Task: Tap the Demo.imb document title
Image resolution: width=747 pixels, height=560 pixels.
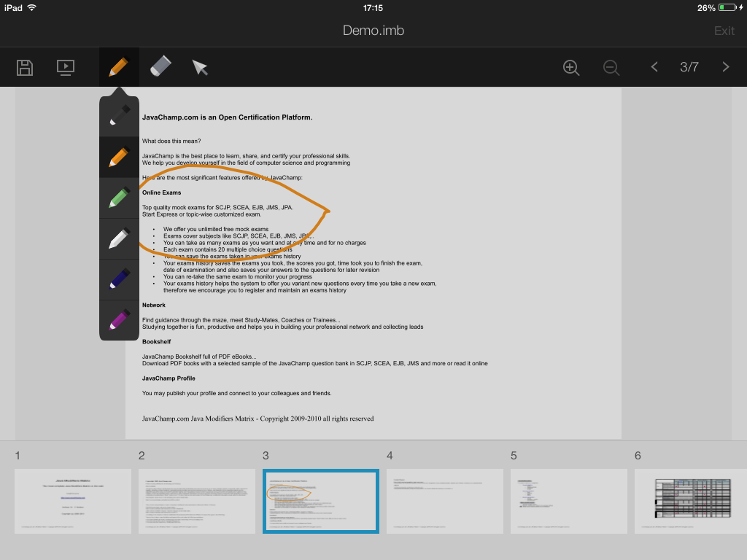Action: coord(373,31)
